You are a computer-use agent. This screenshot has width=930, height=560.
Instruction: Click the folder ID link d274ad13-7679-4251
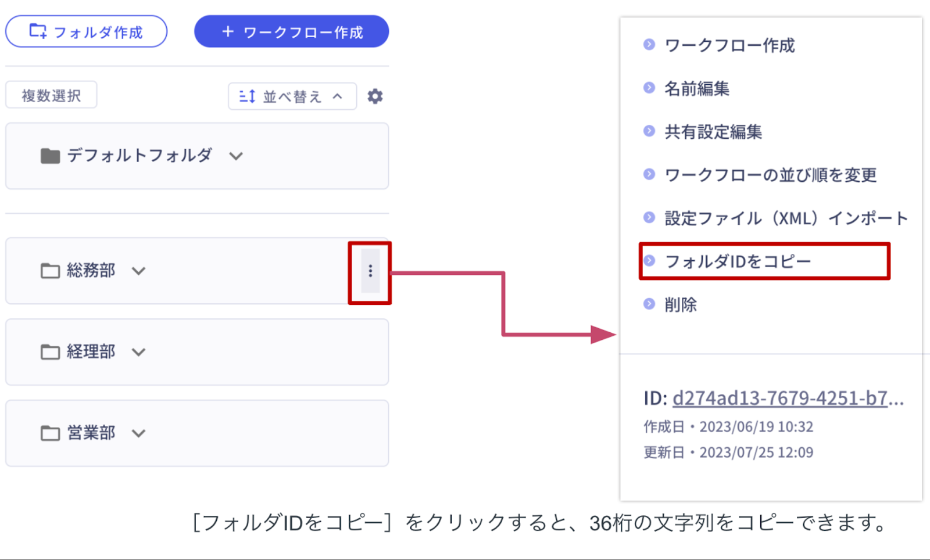click(788, 398)
